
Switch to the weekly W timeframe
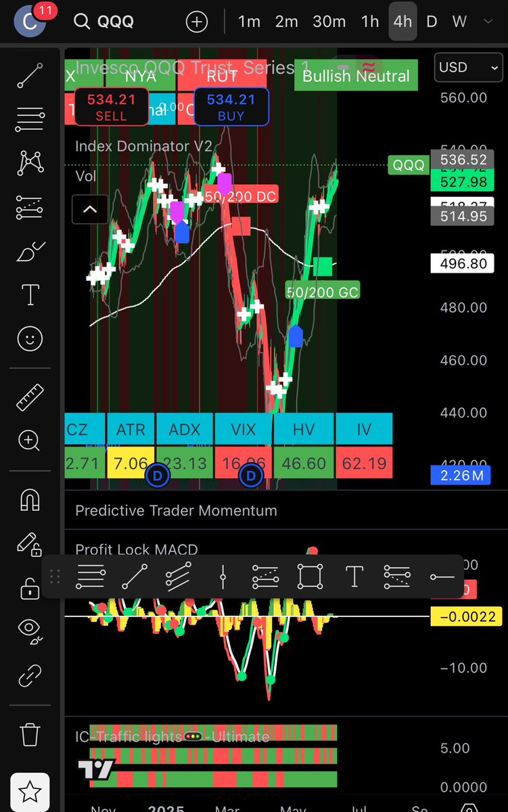click(459, 22)
